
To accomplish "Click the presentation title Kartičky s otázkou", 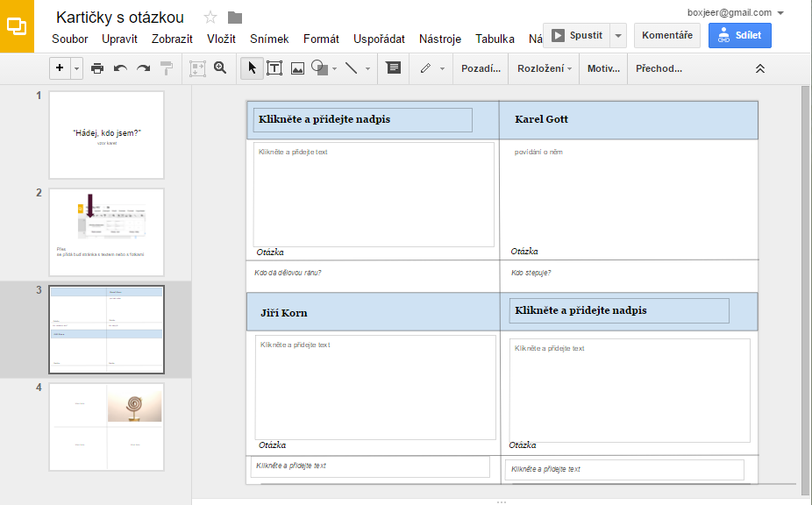I will pyautogui.click(x=120, y=18).
